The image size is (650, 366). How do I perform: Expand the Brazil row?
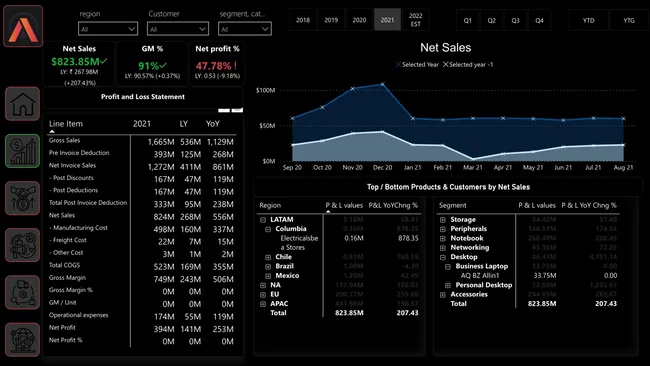tap(268, 267)
